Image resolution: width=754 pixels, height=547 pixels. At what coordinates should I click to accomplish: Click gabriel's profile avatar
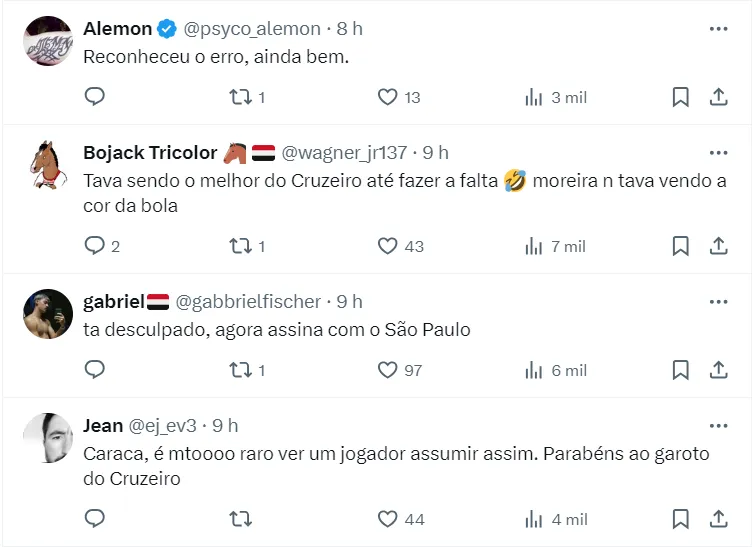tap(48, 314)
